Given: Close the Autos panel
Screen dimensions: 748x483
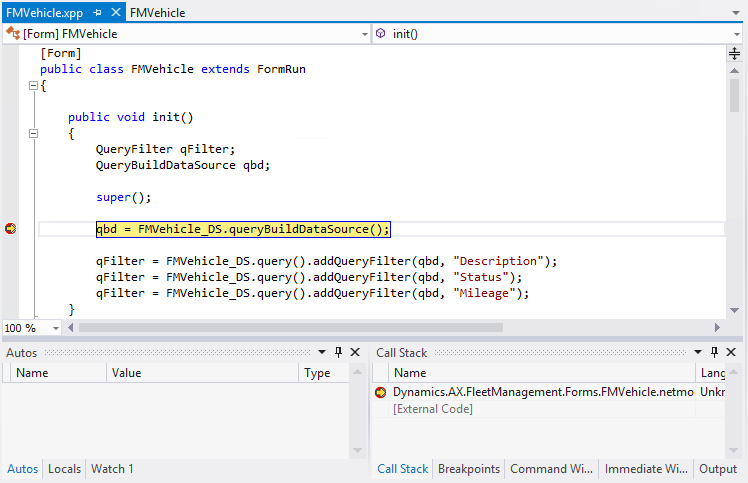Looking at the screenshot, I should point(355,353).
